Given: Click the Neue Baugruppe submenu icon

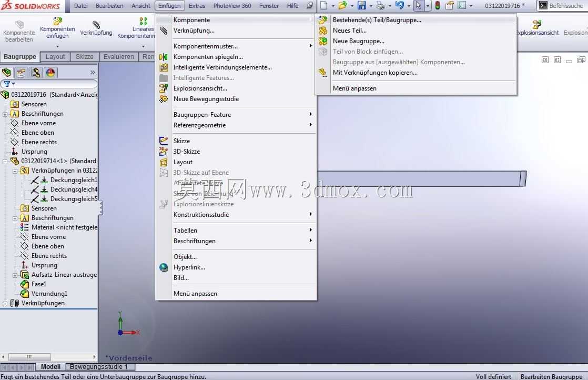Looking at the screenshot, I should [323, 41].
